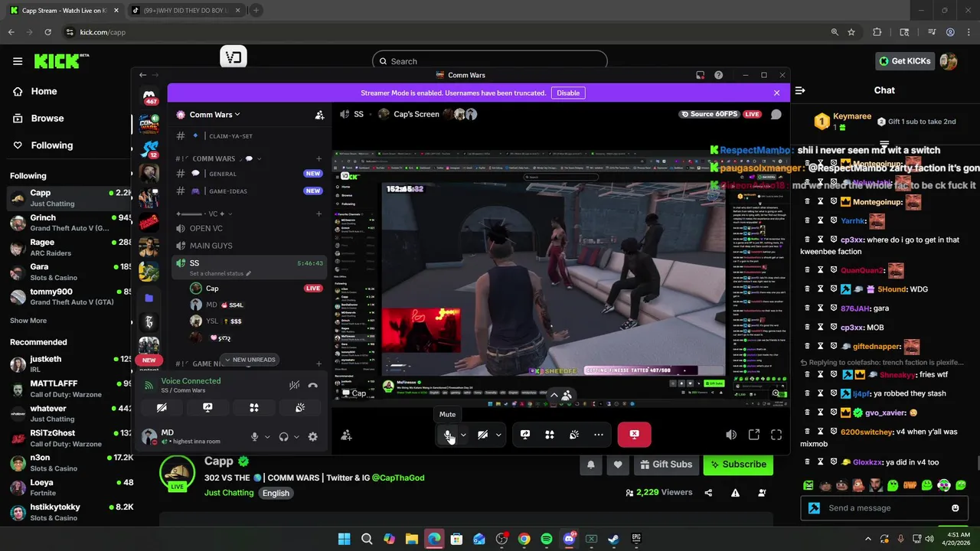The width and height of the screenshot is (980, 551).
Task: Open microphone input options arrow in call bar
Action: (x=463, y=435)
